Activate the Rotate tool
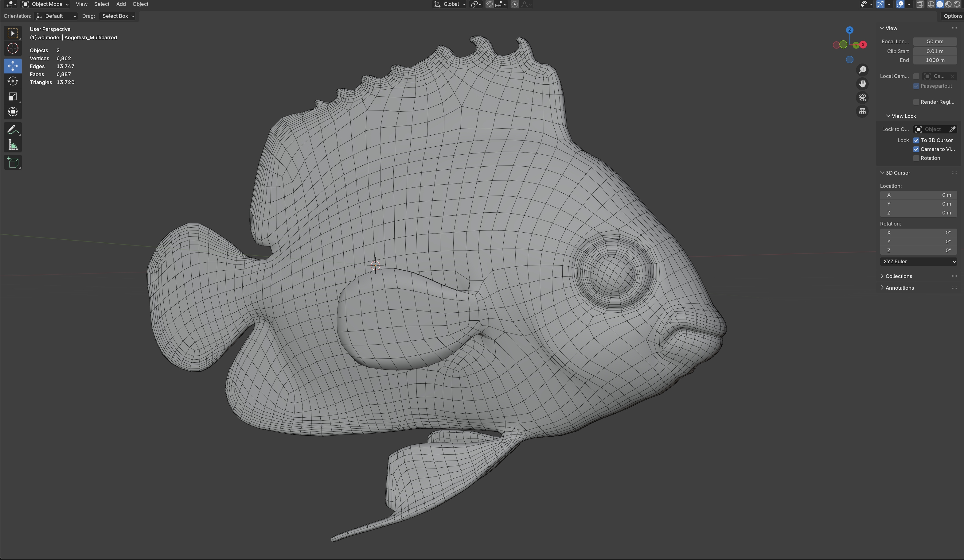The image size is (964, 560). tap(13, 81)
